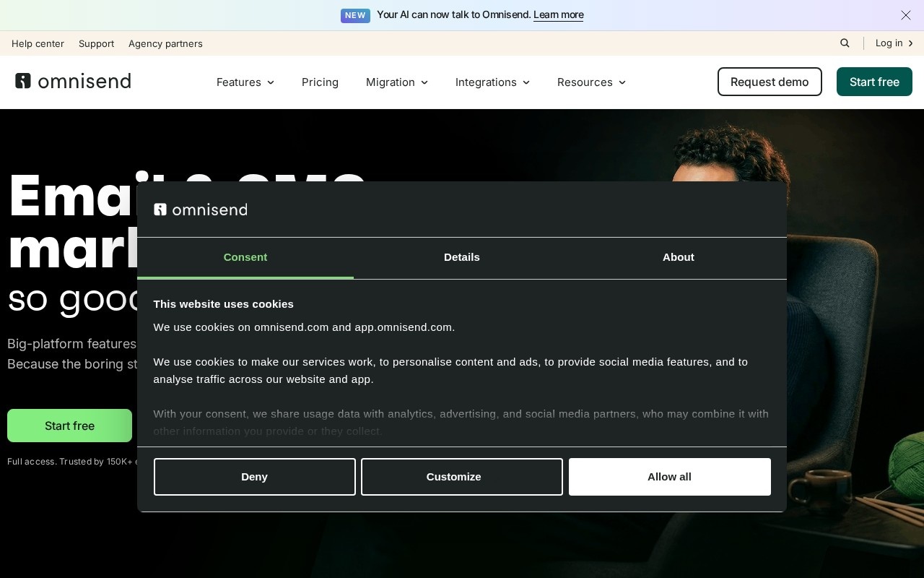Switch to the About tab
This screenshot has height=578, width=924.
pos(679,258)
